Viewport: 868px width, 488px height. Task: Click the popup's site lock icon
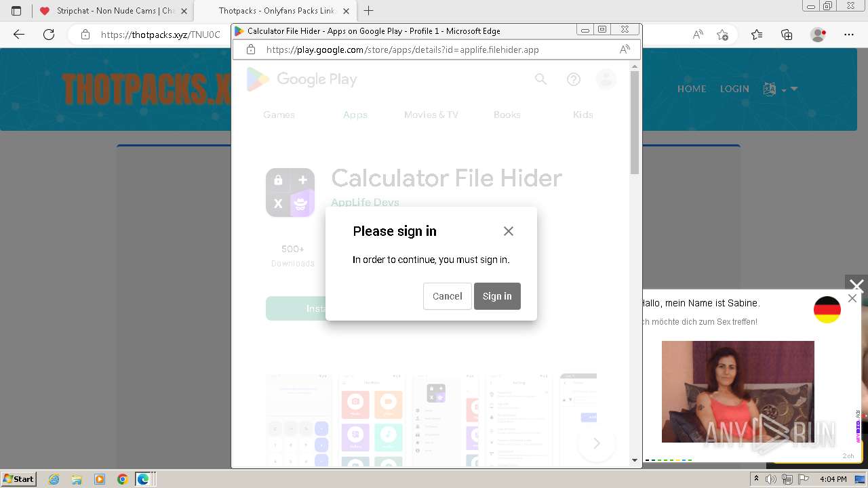251,49
